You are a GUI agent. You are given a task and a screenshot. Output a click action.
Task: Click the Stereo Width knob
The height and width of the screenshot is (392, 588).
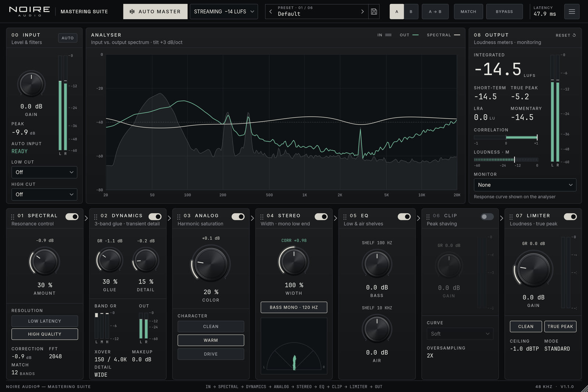click(294, 262)
